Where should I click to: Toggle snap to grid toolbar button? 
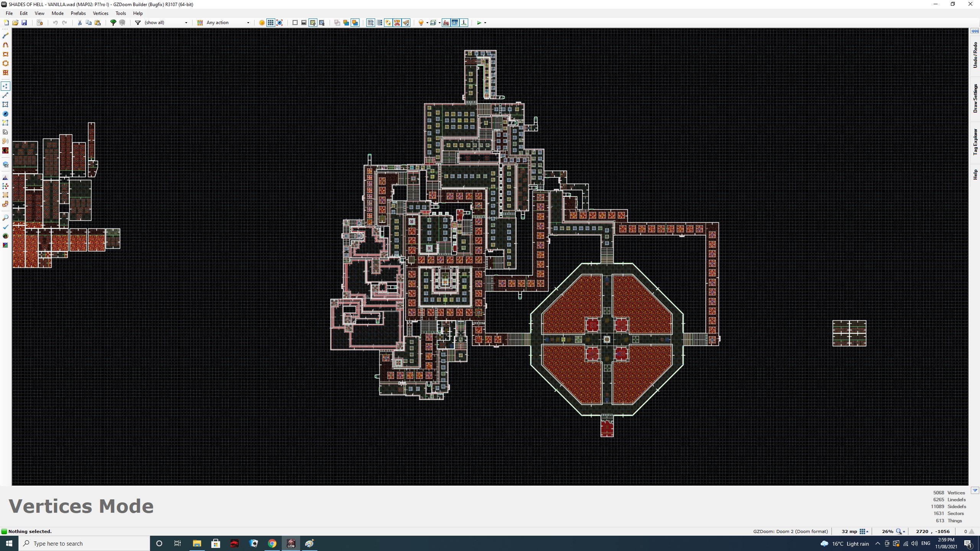point(370,23)
